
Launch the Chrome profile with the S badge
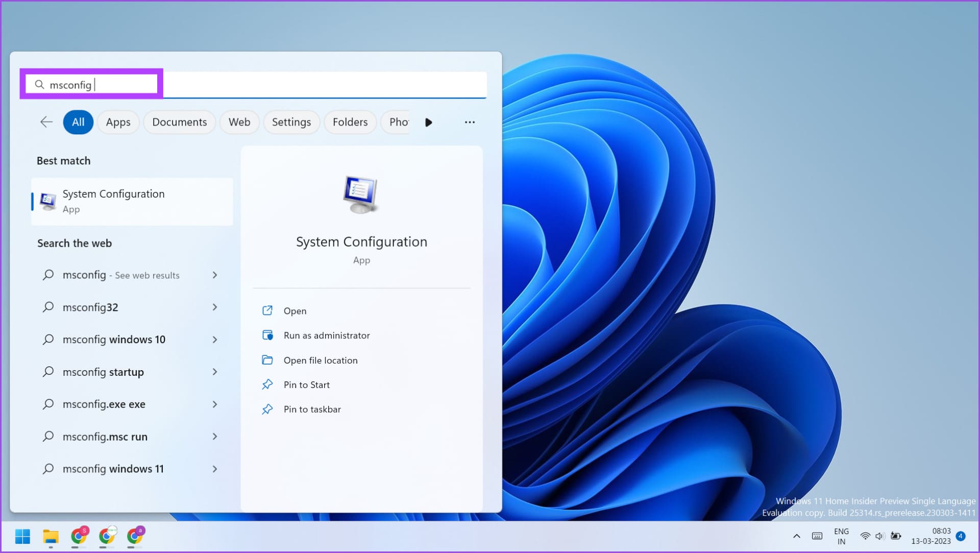78,537
